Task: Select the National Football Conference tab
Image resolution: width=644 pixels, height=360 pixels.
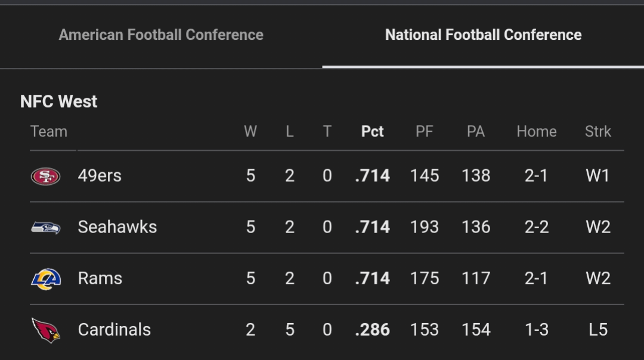Action: pos(484,35)
